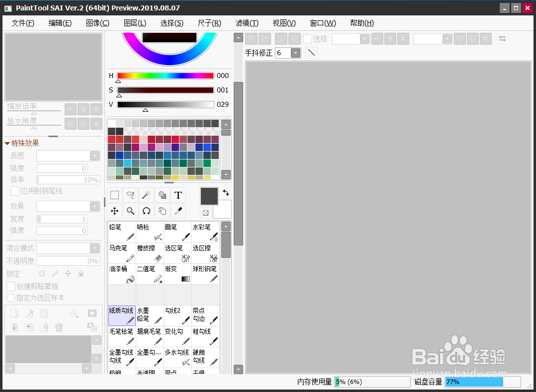
Task: Select the hand pan tool
Action: [162, 211]
